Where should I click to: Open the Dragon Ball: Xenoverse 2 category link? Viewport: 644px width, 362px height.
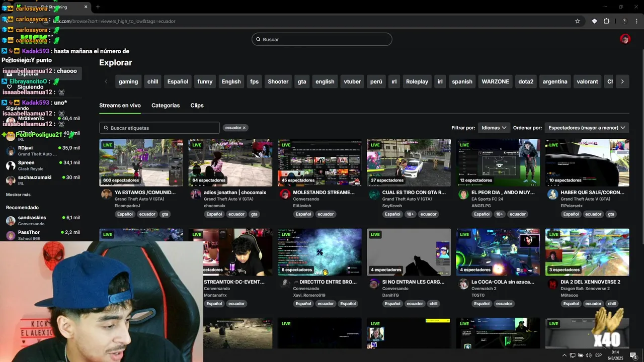click(585, 289)
